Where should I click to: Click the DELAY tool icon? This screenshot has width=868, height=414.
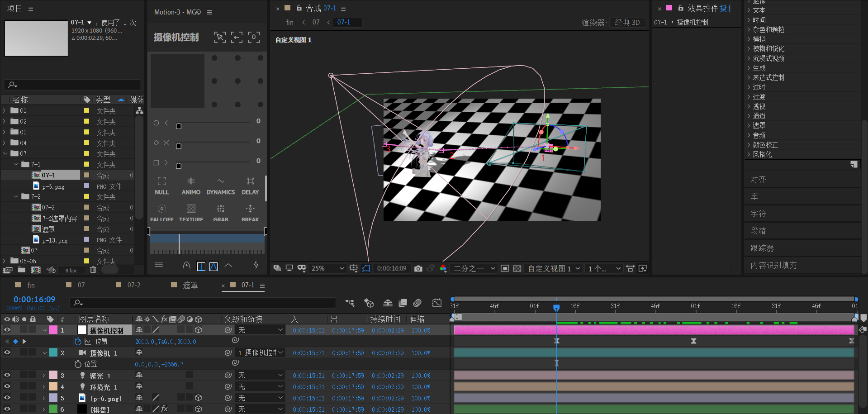250,181
